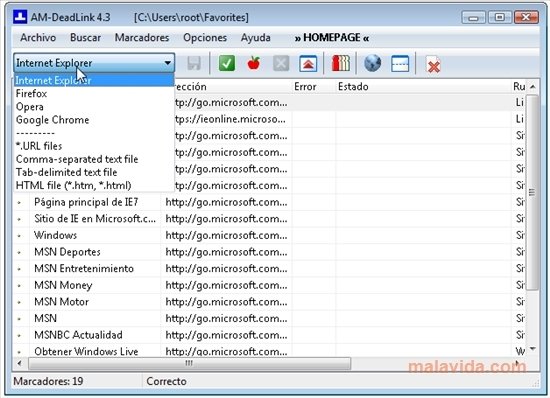The height and width of the screenshot is (398, 550).
Task: Choose Google Chrome from the dropdown list
Action: (x=94, y=120)
